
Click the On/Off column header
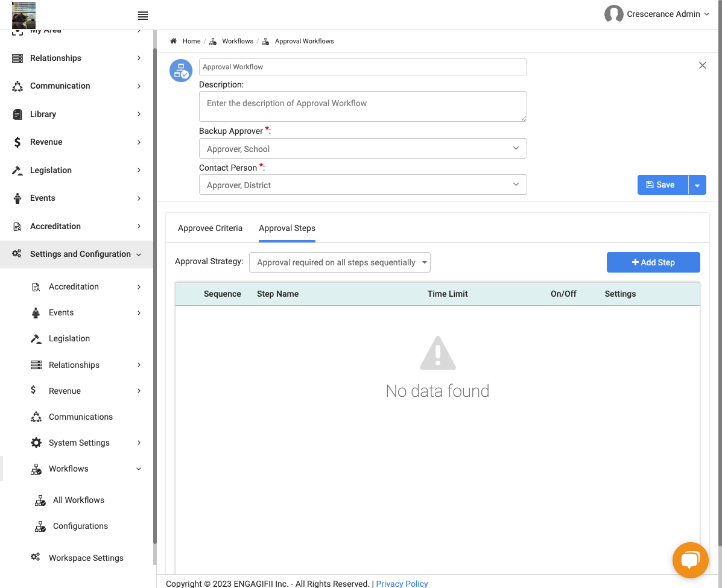pos(563,294)
